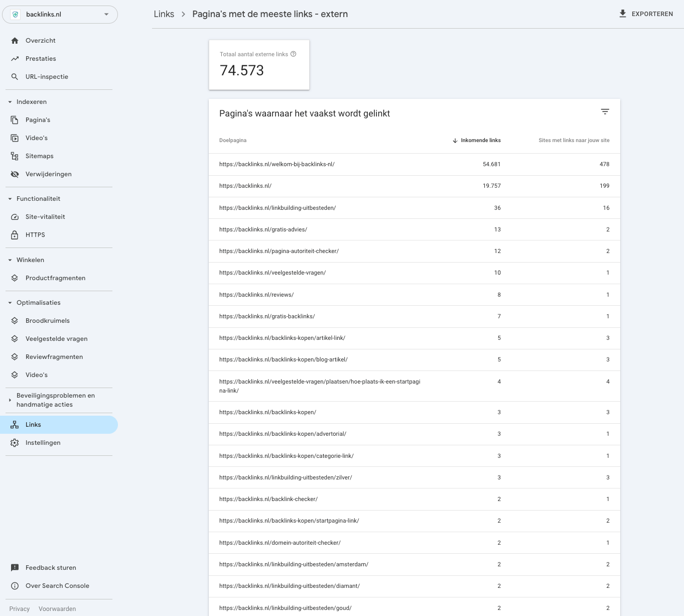Open the link https://backlinks.nl/gratis-advies/
This screenshot has height=616, width=684.
tap(263, 229)
